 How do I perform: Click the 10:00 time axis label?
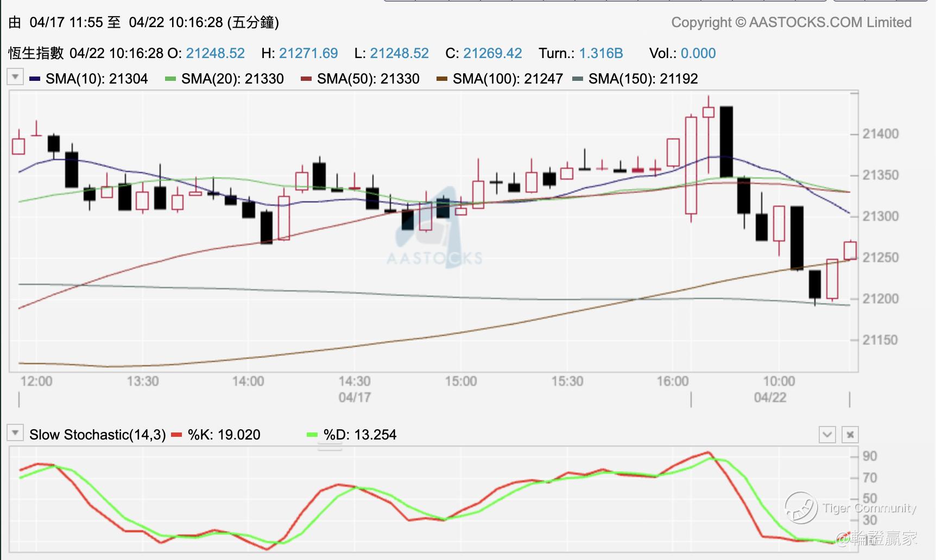click(779, 381)
